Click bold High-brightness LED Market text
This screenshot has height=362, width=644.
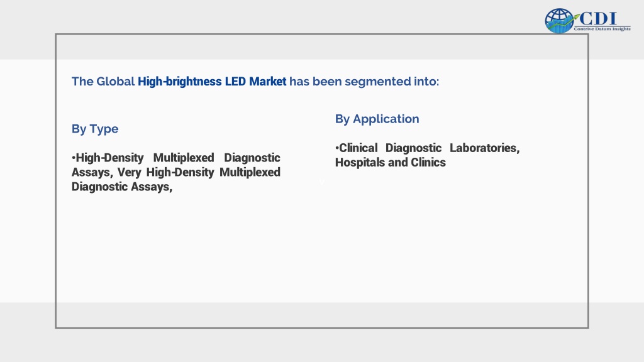coord(212,81)
